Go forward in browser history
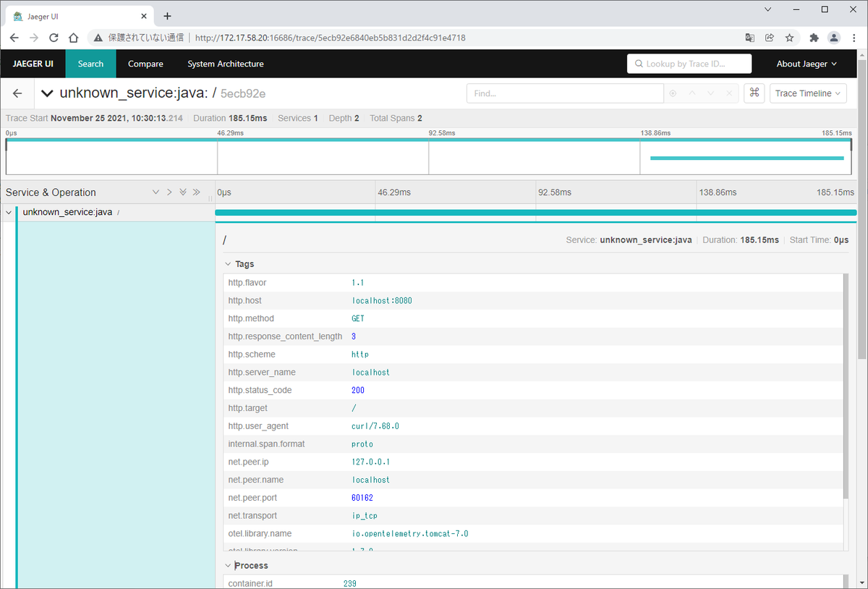 34,38
